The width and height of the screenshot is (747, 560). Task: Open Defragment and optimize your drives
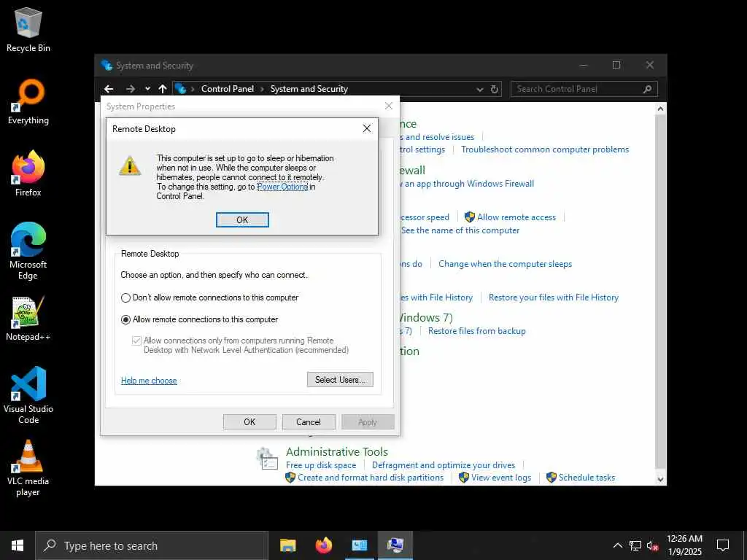443,465
